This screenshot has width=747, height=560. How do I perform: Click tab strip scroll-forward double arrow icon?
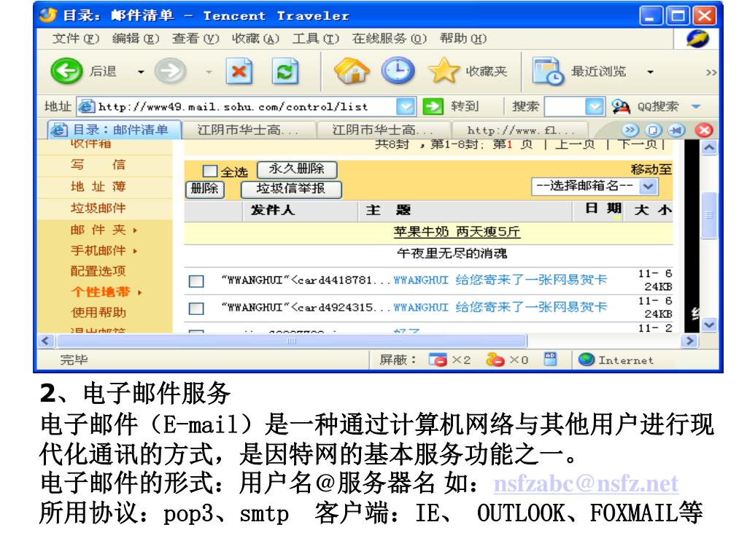coord(630,130)
